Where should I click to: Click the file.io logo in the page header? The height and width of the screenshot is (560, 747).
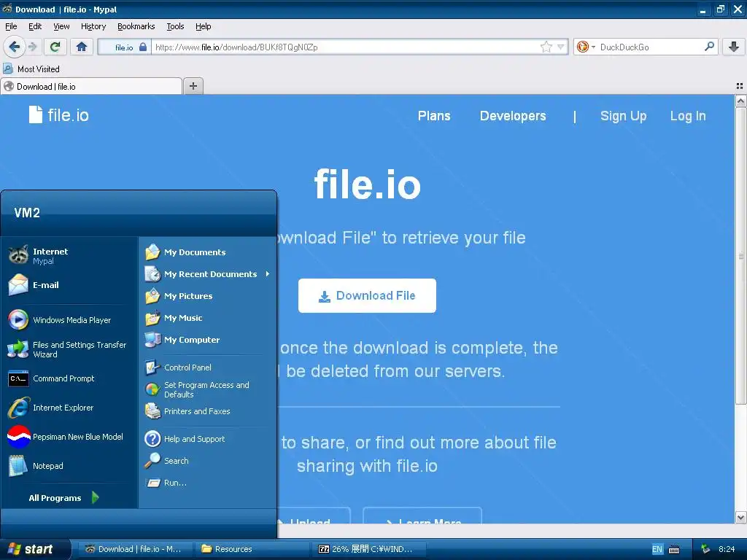pos(58,114)
